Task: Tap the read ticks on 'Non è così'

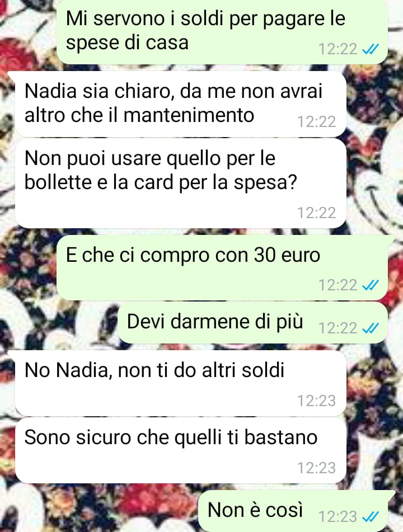Action: tap(371, 517)
